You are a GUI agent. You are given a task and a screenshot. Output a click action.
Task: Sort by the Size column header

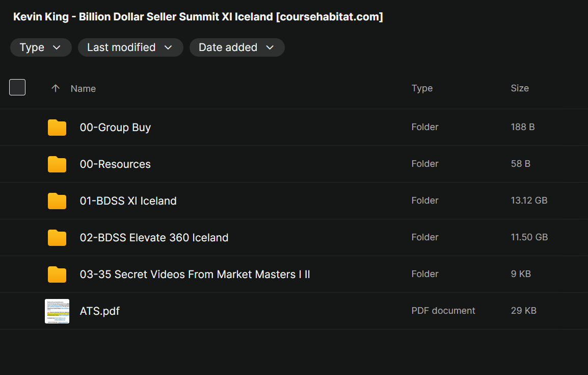pyautogui.click(x=520, y=88)
